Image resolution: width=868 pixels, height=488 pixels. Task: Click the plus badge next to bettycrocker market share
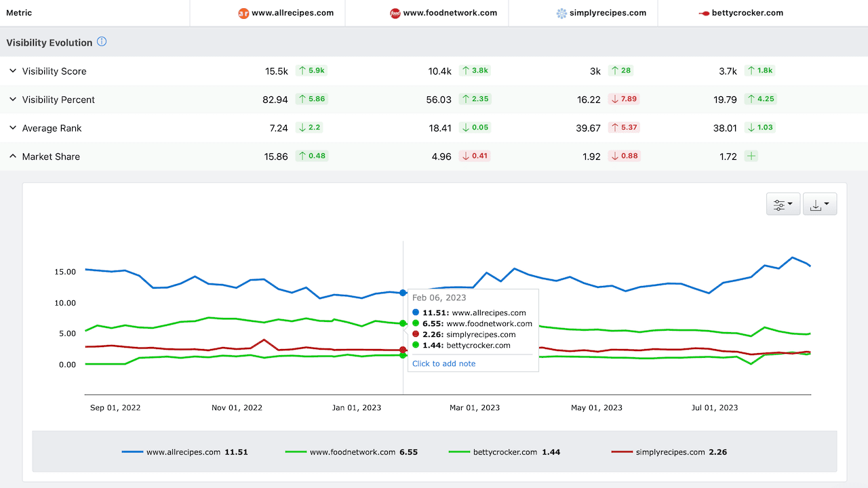[x=751, y=156]
